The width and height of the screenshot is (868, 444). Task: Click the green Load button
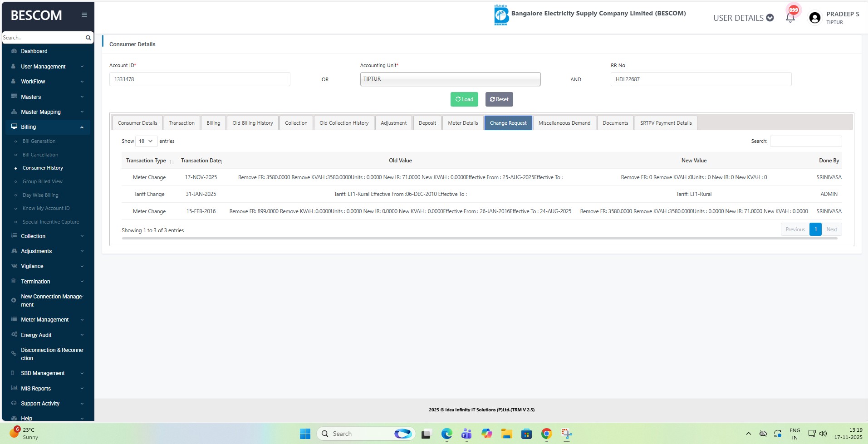point(464,99)
